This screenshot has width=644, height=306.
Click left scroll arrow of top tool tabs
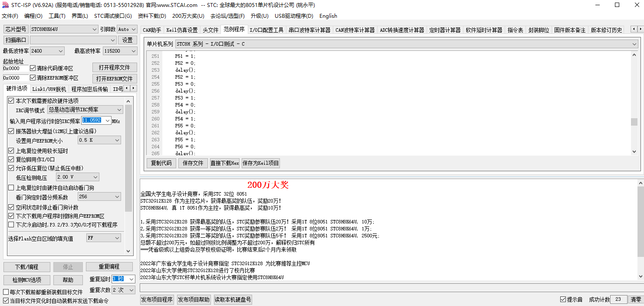click(x=634, y=29)
